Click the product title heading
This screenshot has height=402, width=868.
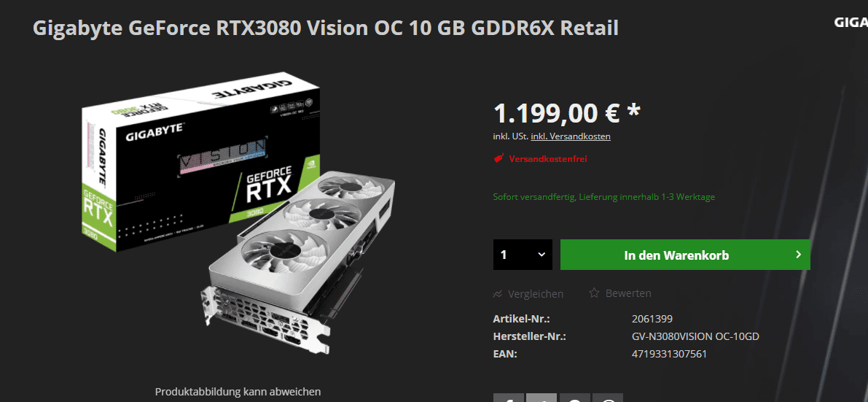click(326, 27)
